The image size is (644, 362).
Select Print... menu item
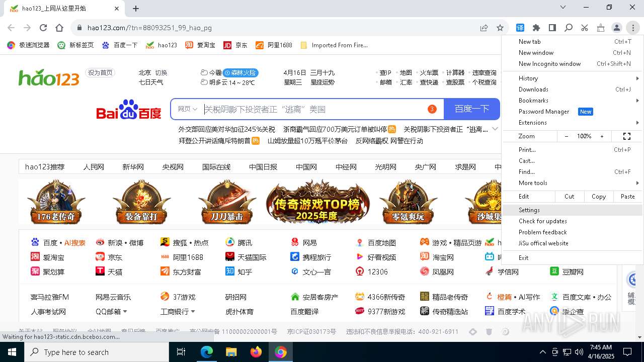pyautogui.click(x=573, y=150)
